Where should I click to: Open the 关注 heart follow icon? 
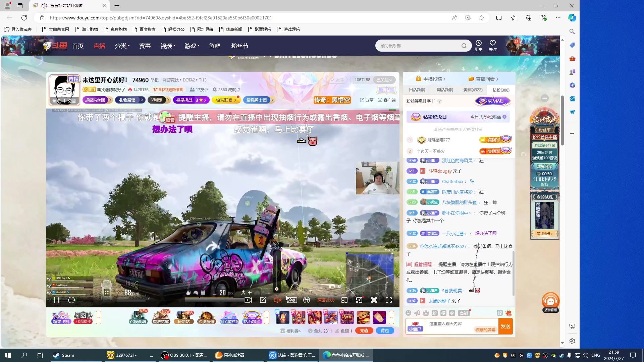[493, 46]
